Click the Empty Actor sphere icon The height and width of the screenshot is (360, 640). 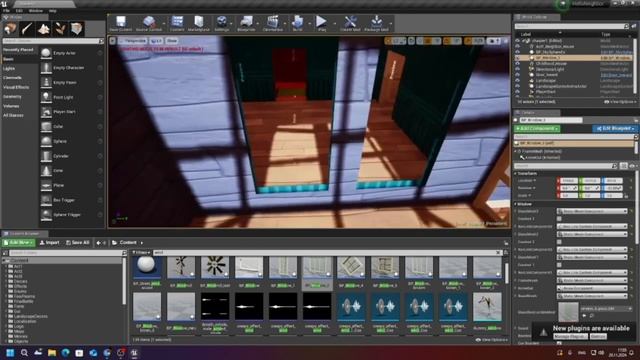coord(46,53)
